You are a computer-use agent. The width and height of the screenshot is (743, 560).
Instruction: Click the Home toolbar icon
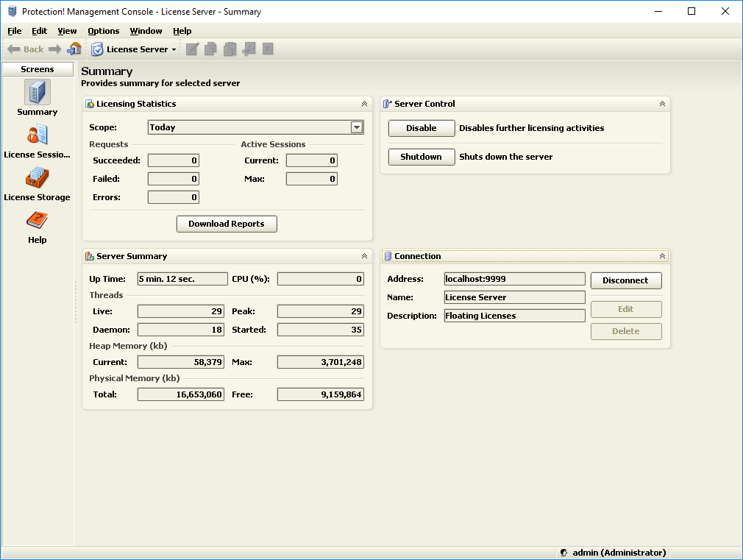point(74,49)
